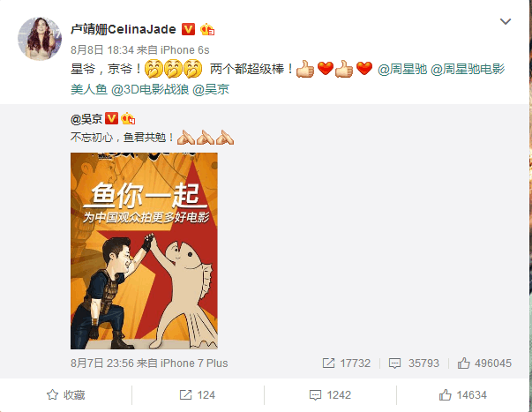Repost this post showing 124 reposts
Viewport: 532px width, 412px height.
point(198,395)
